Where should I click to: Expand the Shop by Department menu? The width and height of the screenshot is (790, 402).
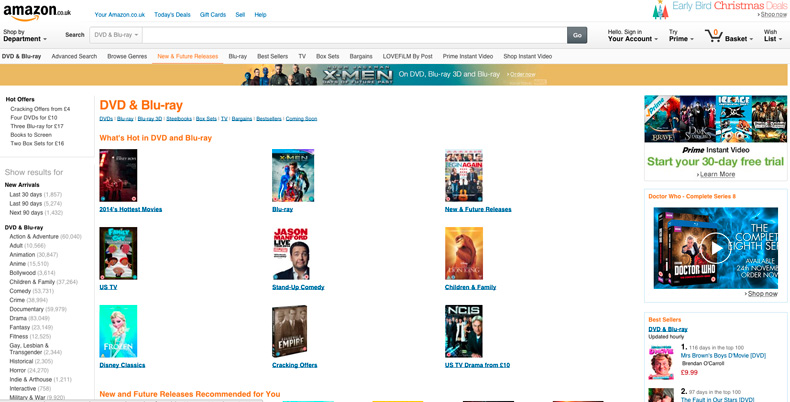tap(25, 35)
